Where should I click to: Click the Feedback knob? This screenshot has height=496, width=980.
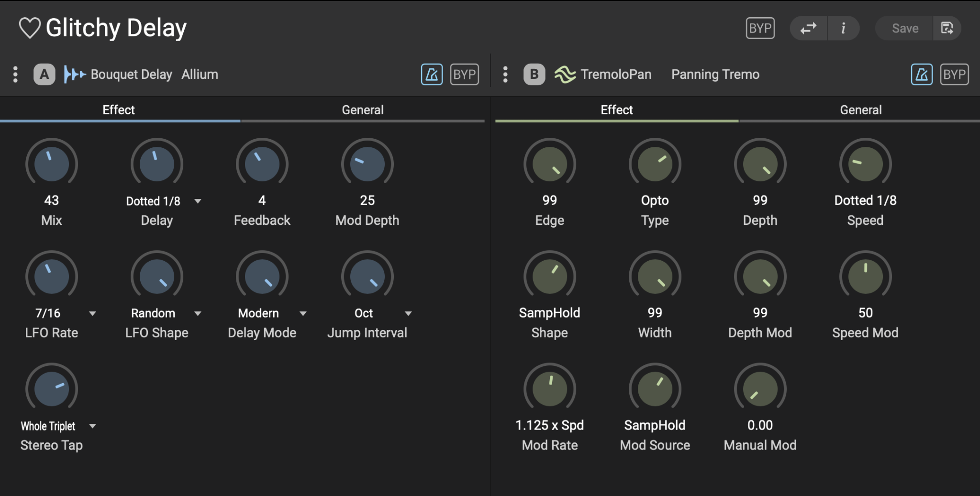point(262,164)
